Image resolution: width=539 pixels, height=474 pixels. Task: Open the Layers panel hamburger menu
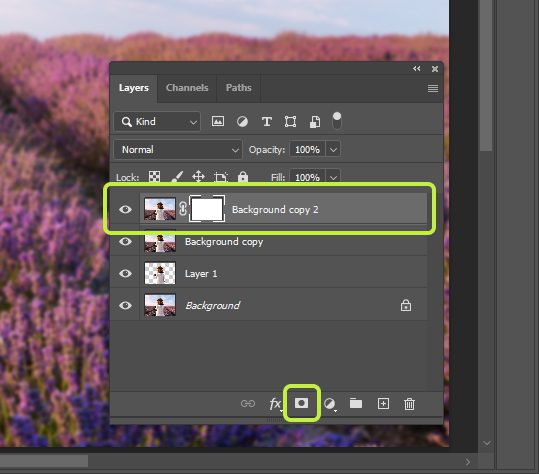click(x=433, y=88)
